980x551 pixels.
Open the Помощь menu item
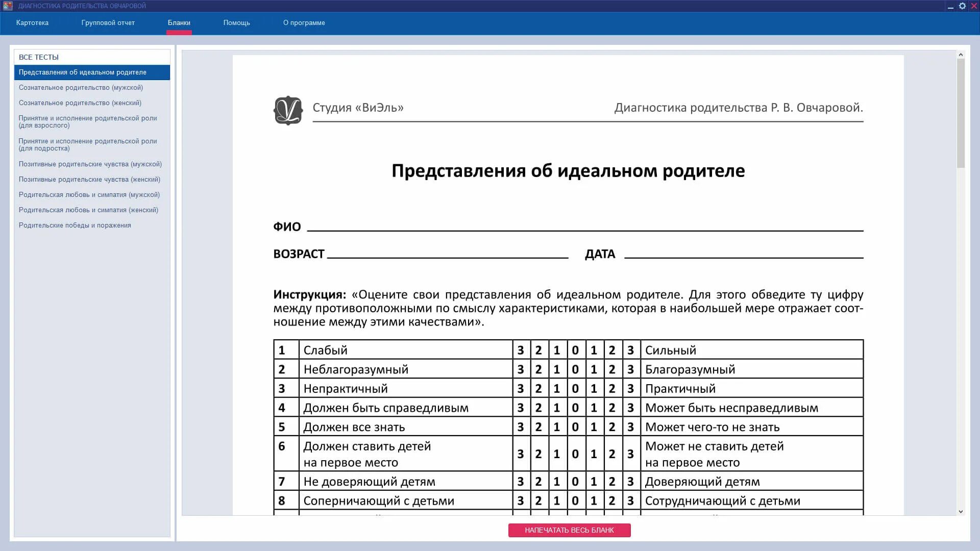(236, 23)
